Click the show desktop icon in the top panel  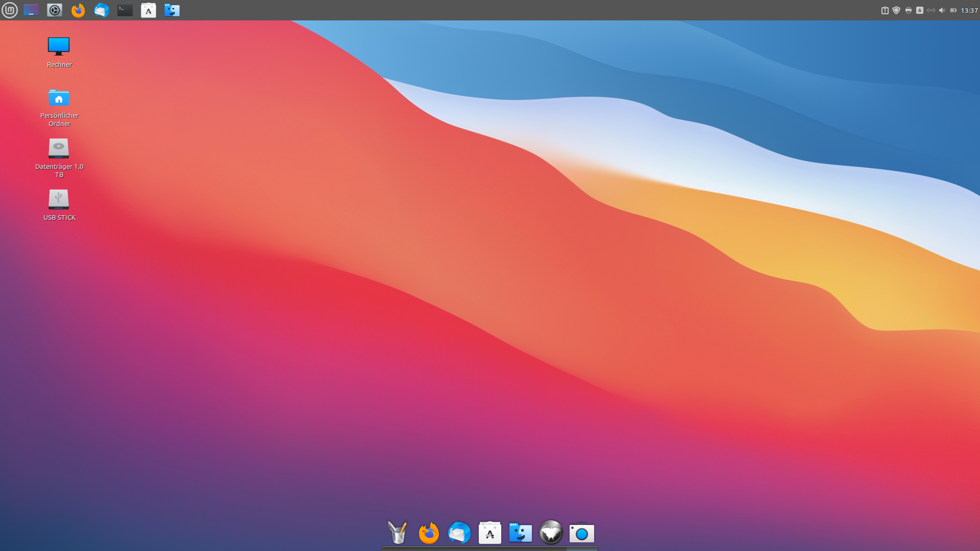click(x=31, y=10)
